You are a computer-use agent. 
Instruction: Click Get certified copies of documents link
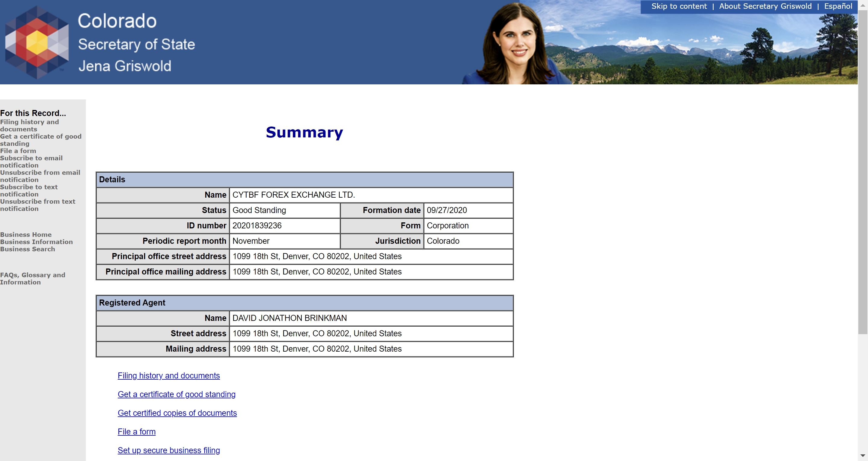[178, 412]
